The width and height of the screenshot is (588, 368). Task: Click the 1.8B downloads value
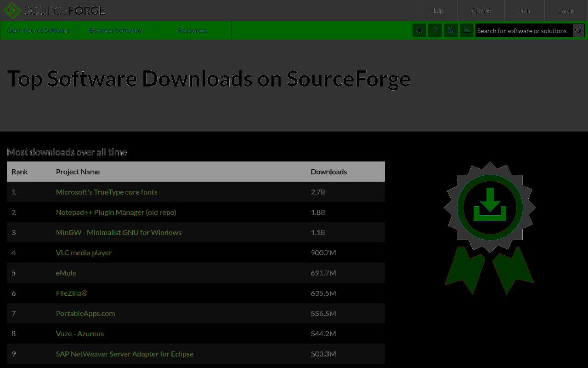[x=318, y=212]
